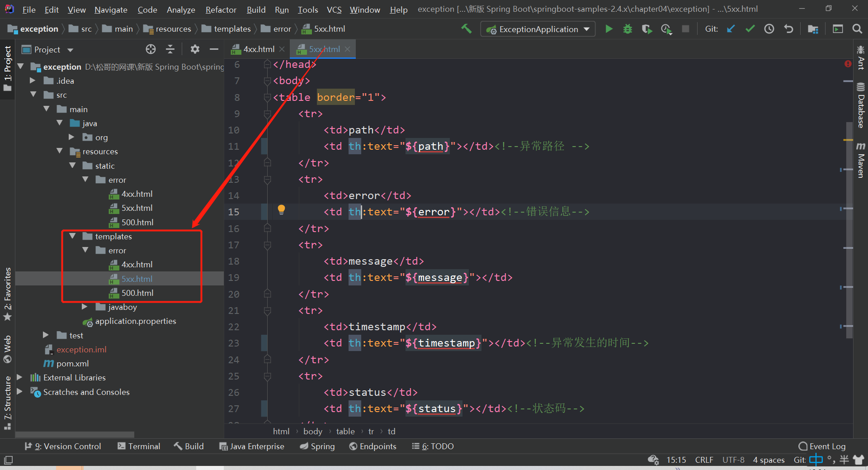
Task: Click the lightbulb intention icon on line 15
Action: (281, 209)
